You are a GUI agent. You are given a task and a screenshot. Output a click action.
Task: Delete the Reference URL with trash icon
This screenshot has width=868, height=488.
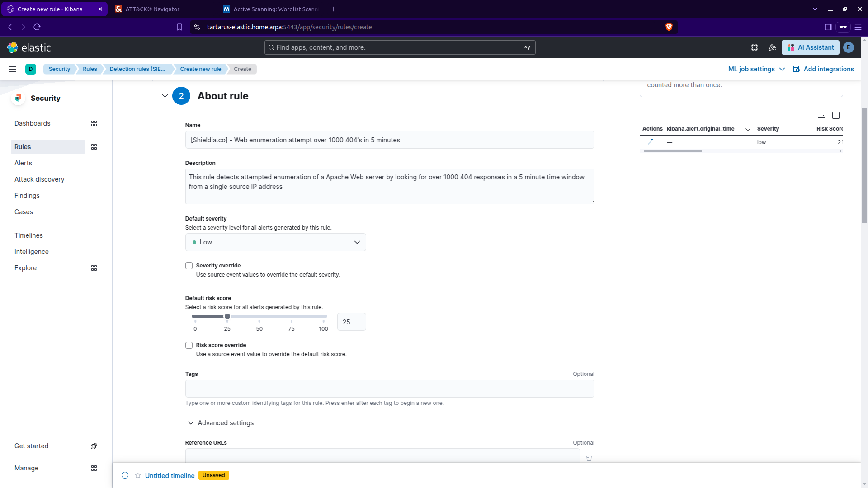(x=589, y=457)
